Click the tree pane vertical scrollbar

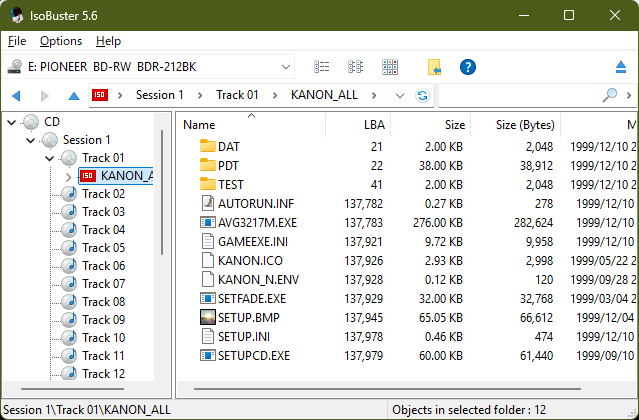point(162,192)
